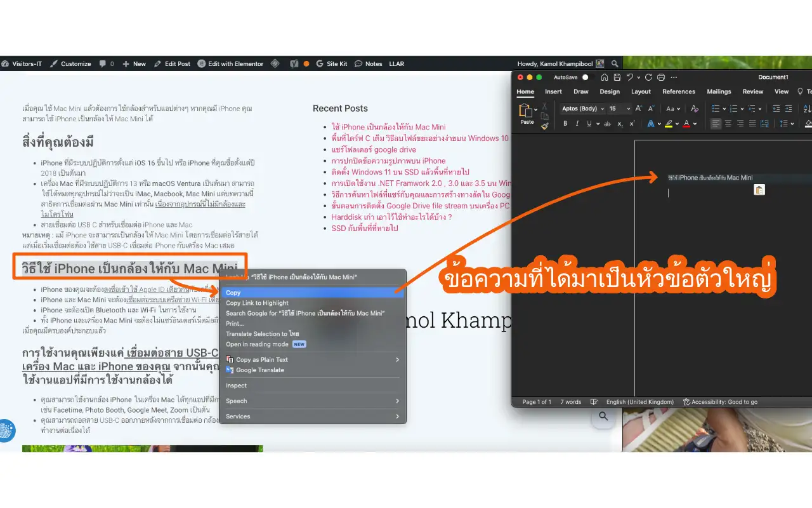Click the Increase Font Size icon
The image size is (812, 508).
pyautogui.click(x=638, y=109)
